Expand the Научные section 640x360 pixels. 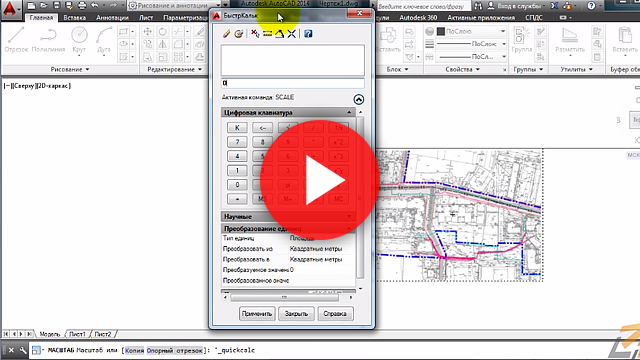pos(349,216)
